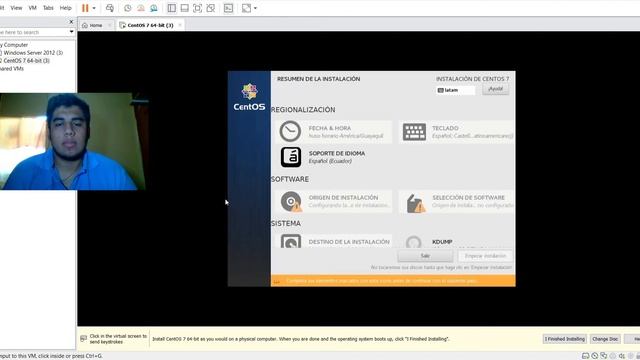
Task: Click the sound card status icon
Action: click(622, 356)
